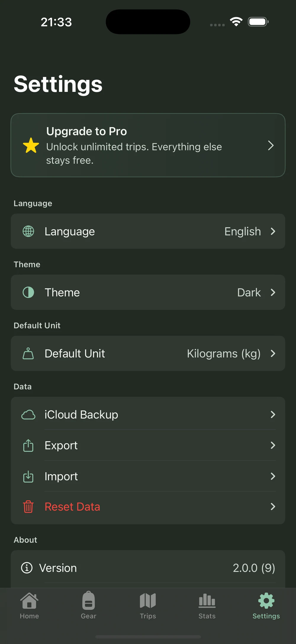Tap the globe icon beside Language
This screenshot has width=296, height=644.
point(28,231)
